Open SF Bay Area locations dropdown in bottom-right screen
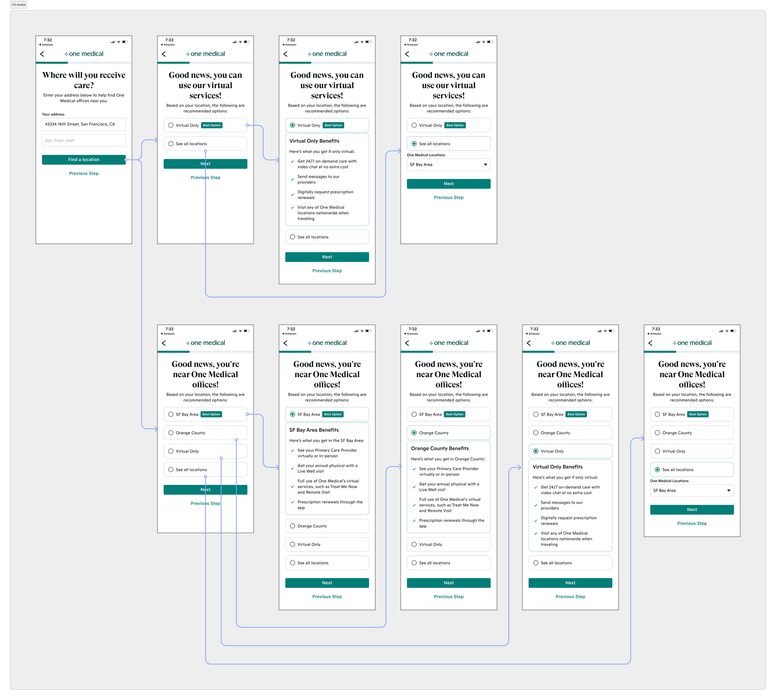 [692, 490]
